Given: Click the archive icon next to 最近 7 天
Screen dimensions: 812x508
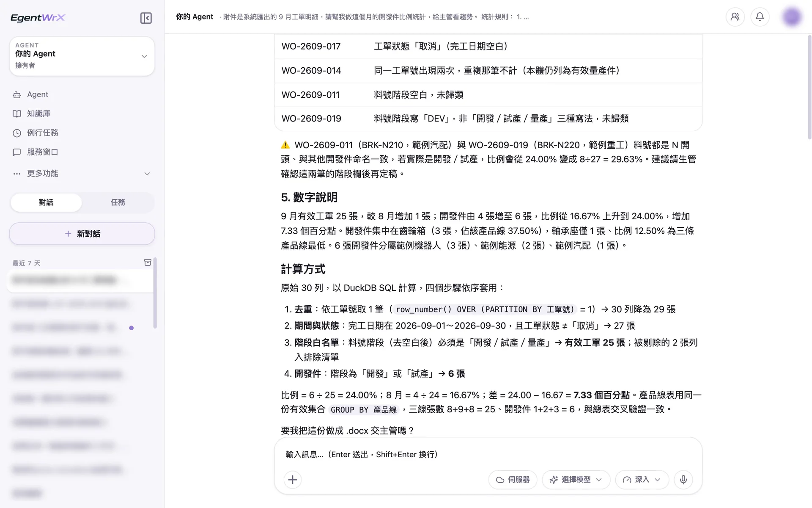Looking at the screenshot, I should tap(148, 262).
